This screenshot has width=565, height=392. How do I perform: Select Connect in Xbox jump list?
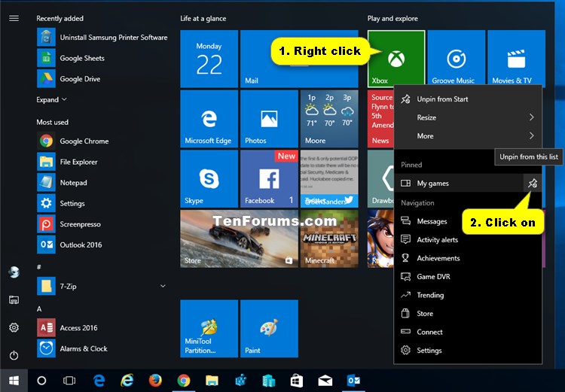click(x=468, y=332)
